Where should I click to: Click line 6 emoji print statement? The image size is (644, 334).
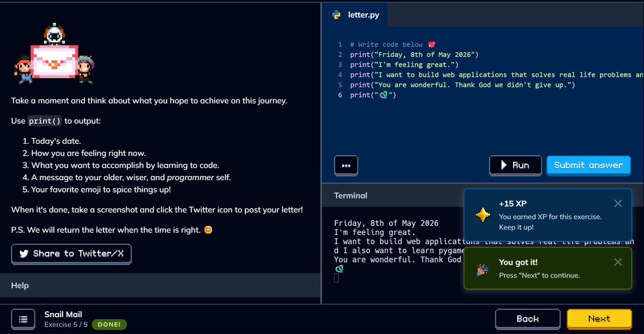click(x=373, y=95)
